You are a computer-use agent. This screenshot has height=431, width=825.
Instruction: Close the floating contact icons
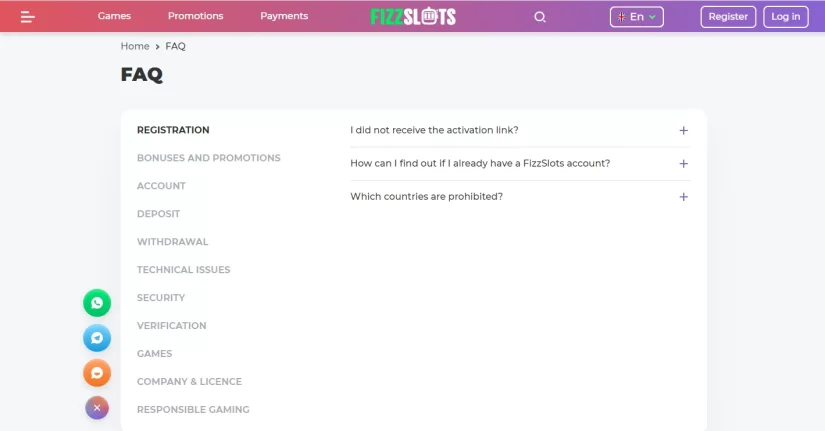tap(97, 408)
